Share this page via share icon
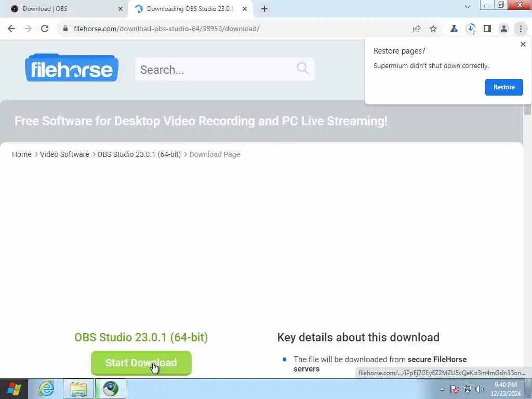This screenshot has width=532, height=399. pyautogui.click(x=417, y=29)
